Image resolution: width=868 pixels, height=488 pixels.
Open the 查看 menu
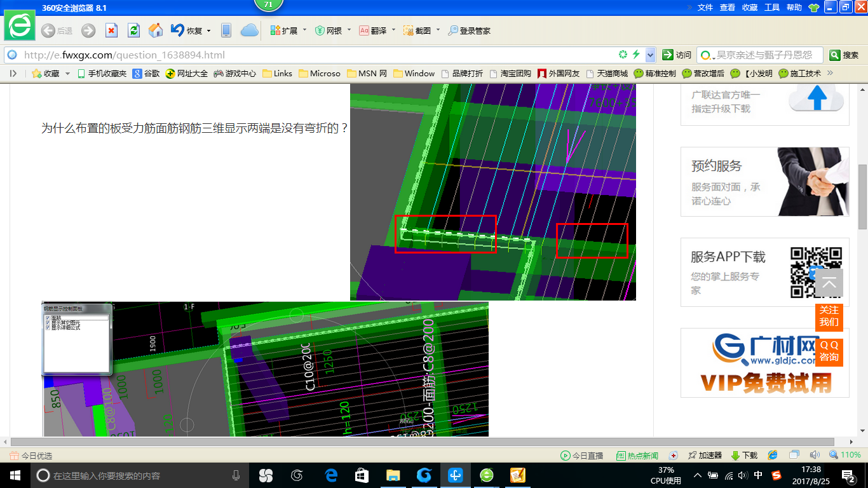(728, 8)
